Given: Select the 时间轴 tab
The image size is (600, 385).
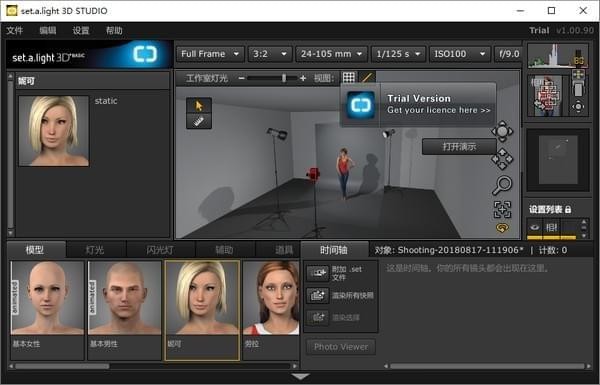Looking at the screenshot, I should 334,250.
